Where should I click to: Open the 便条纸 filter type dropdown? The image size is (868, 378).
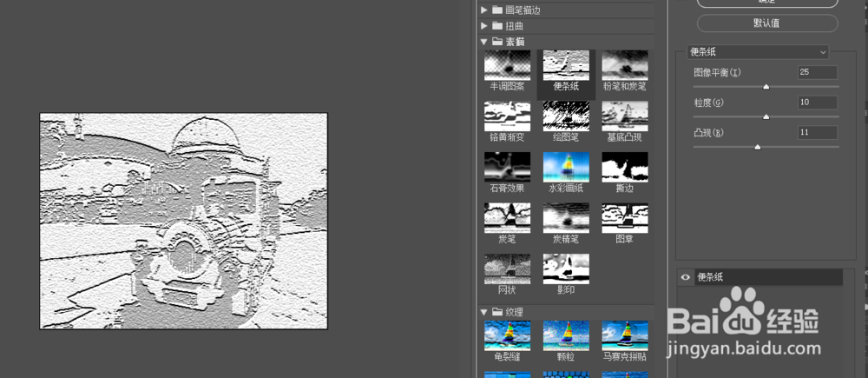758,52
